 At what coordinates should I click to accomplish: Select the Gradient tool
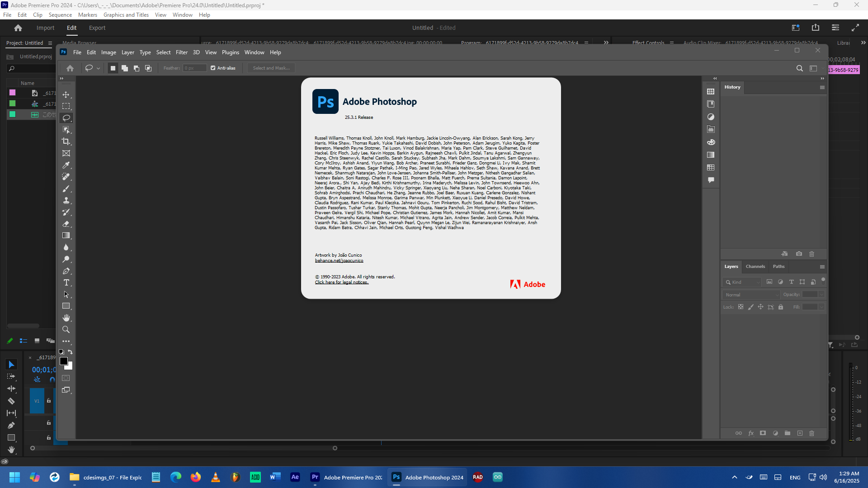[x=66, y=235]
